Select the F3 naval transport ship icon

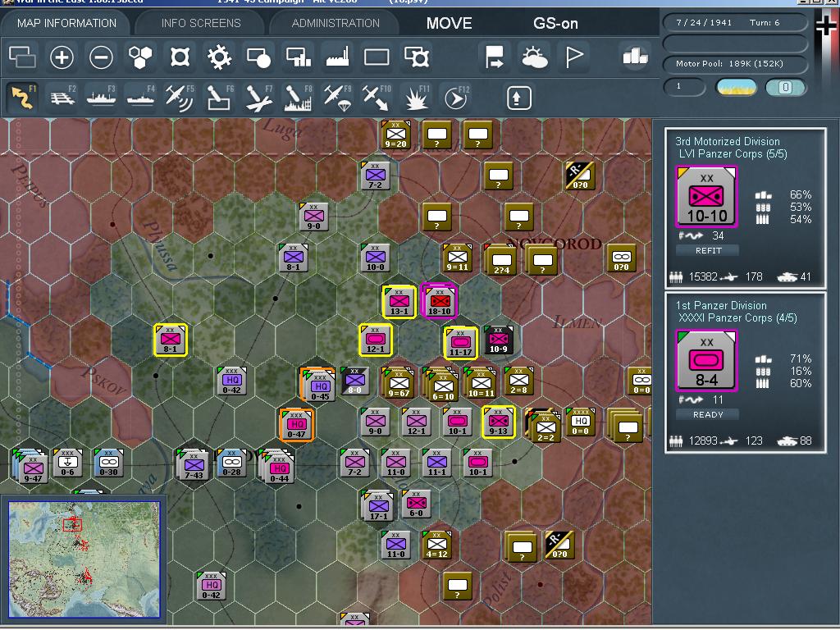coord(102,98)
